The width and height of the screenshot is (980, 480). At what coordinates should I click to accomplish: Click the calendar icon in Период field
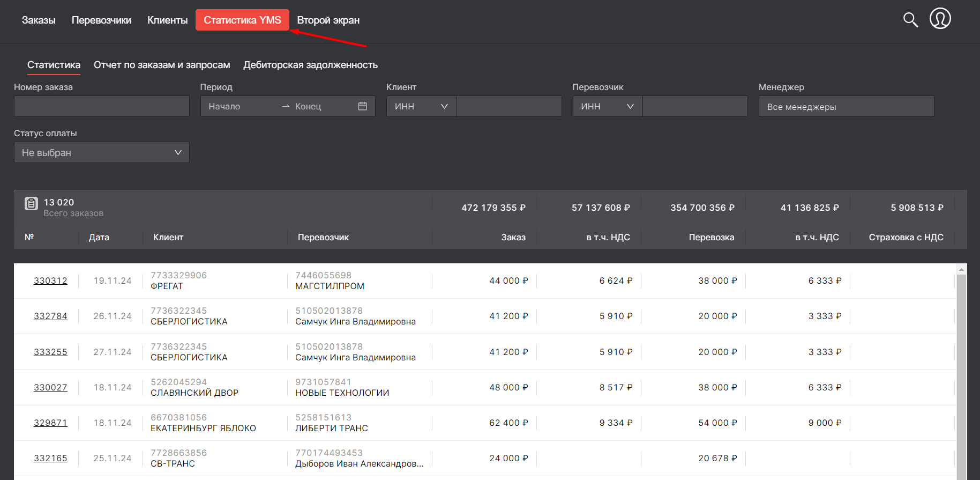[363, 106]
